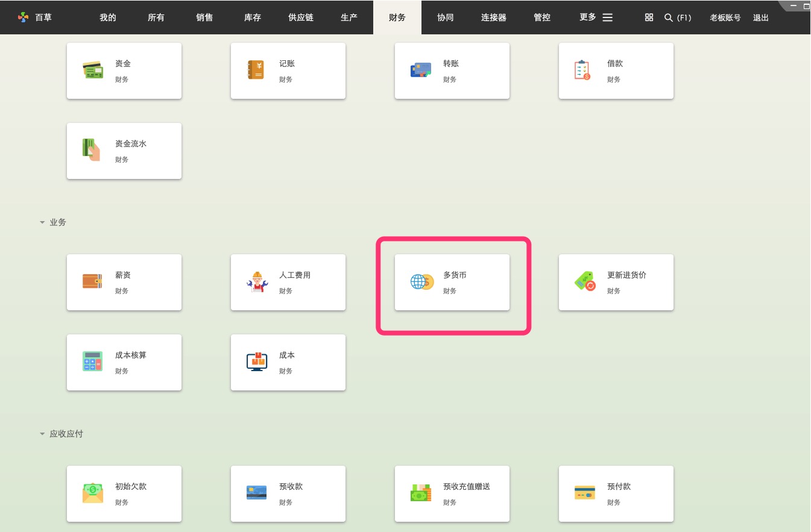
Task: Open the 库存 tab
Action: click(253, 17)
